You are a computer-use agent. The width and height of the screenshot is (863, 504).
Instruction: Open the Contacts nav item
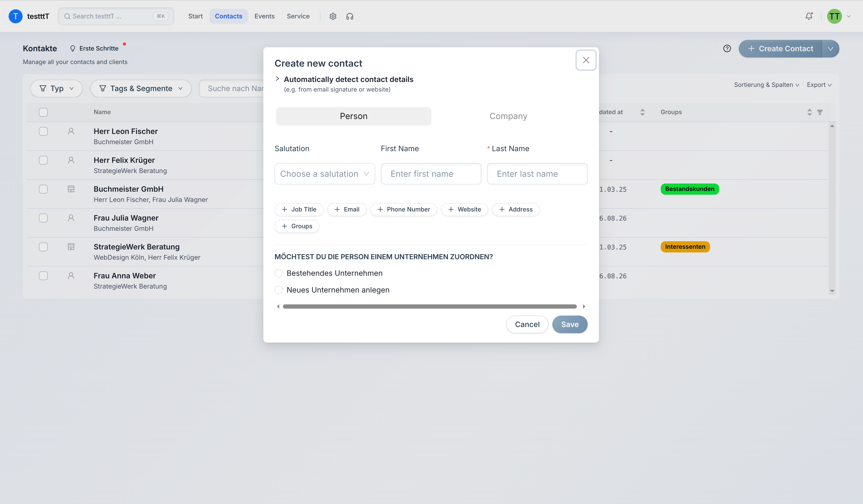(228, 16)
